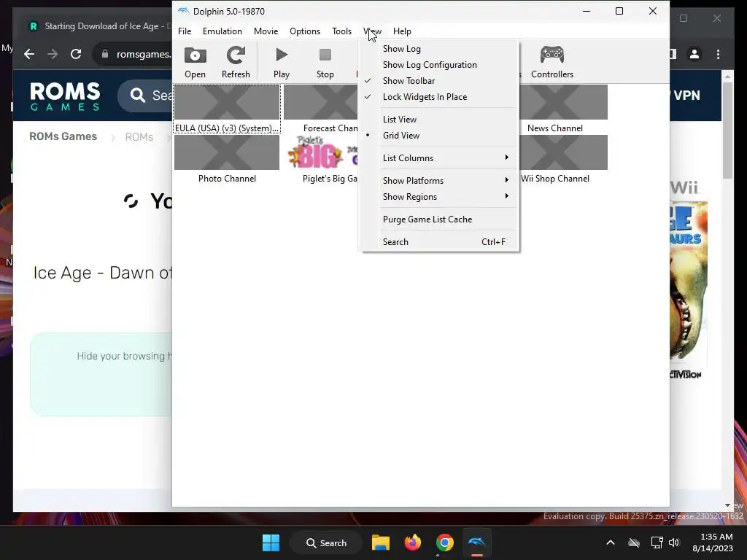Open Chrome profile avatar icon
The width and height of the screenshot is (747, 560).
click(694, 54)
